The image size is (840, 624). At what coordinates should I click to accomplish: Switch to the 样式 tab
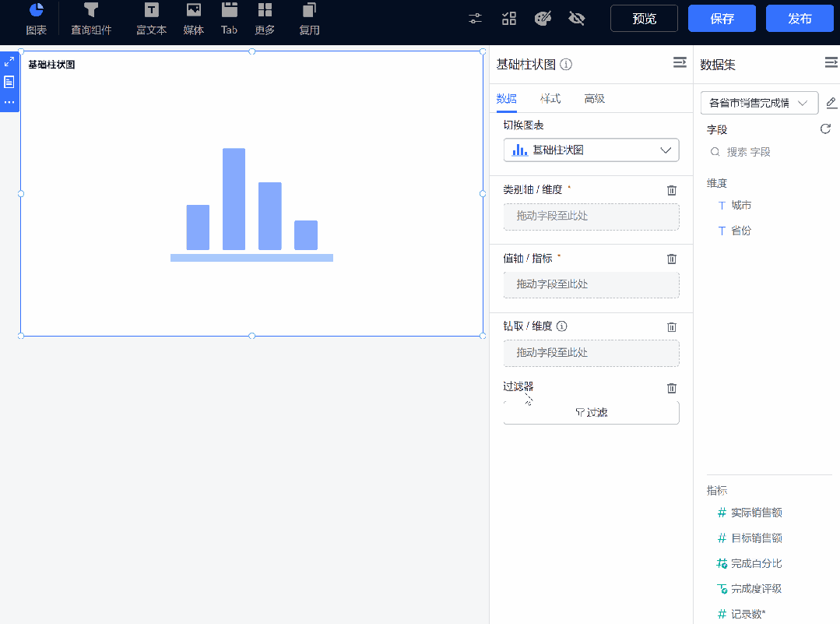[x=551, y=99]
